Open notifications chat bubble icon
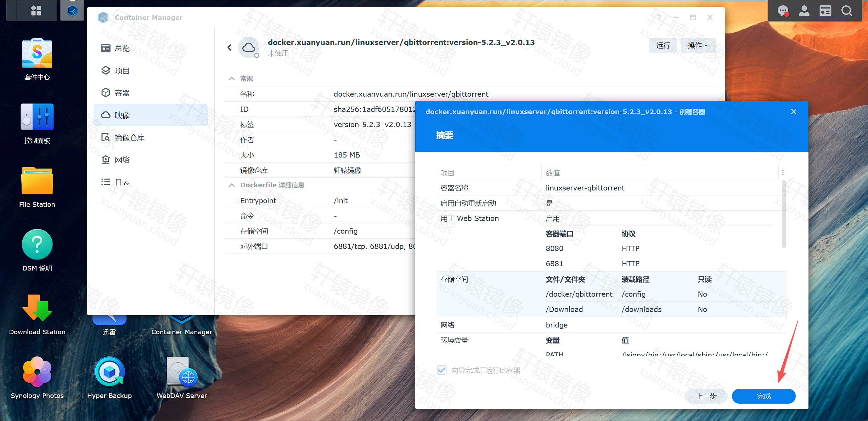Image resolution: width=868 pixels, height=421 pixels. coord(783,11)
